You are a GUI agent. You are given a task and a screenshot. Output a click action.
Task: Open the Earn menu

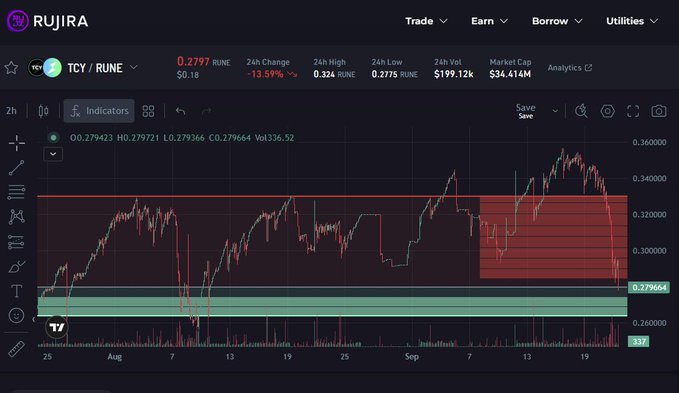pyautogui.click(x=489, y=21)
